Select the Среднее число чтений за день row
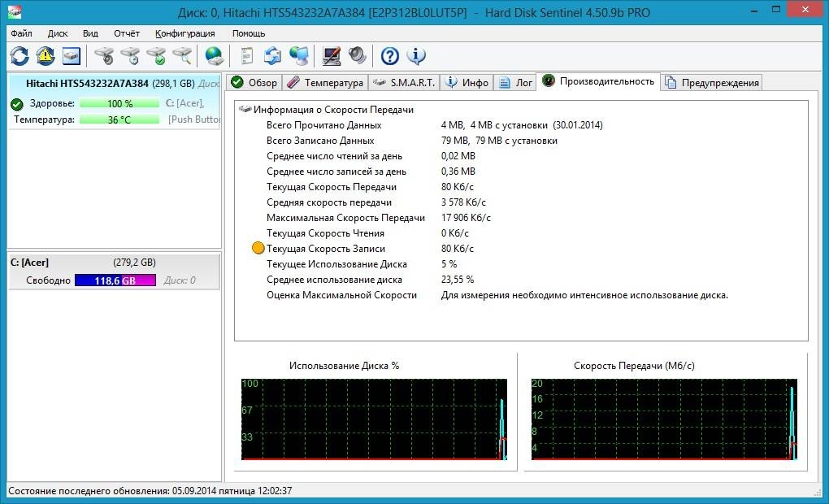Viewport: 829px width, 504px height. click(371, 155)
